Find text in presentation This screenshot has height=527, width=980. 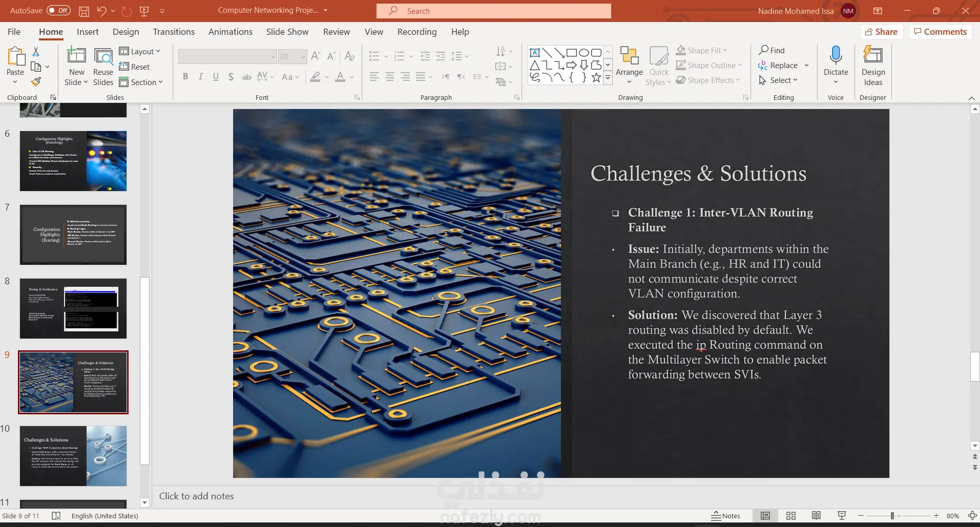pos(772,50)
